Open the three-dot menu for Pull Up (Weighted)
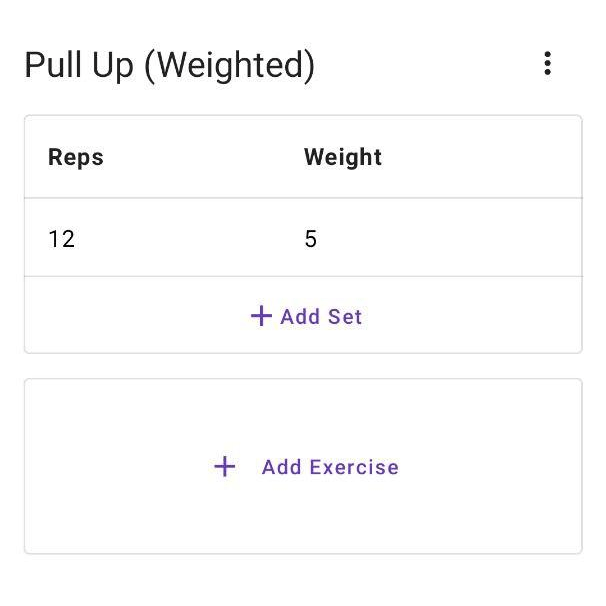The width and height of the screenshot is (606, 606). point(547,64)
